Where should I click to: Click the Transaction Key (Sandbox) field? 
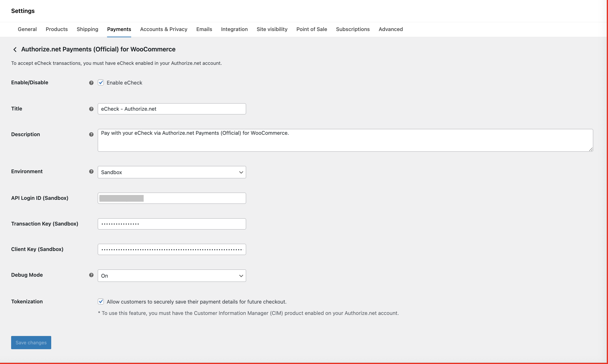[x=172, y=224]
